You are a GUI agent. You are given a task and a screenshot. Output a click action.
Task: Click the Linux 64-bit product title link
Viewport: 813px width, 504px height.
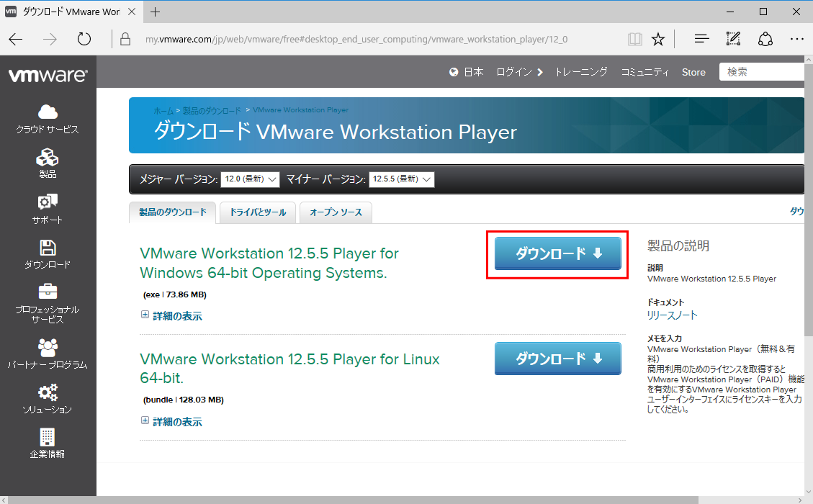click(x=289, y=368)
